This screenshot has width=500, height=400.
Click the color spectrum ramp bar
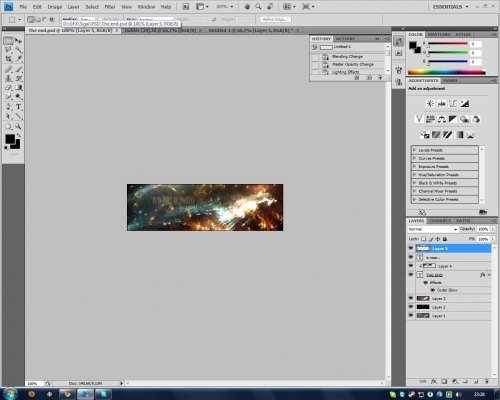pos(446,72)
